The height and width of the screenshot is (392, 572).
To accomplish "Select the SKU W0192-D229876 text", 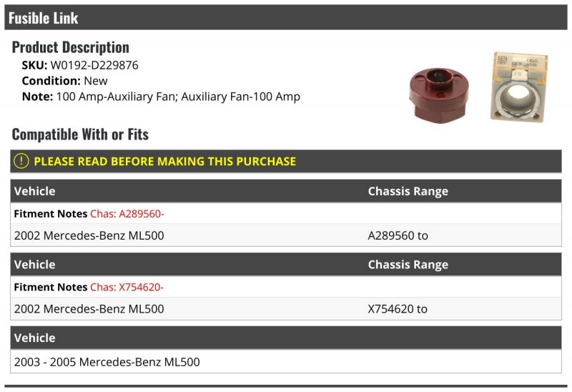I will [80, 65].
